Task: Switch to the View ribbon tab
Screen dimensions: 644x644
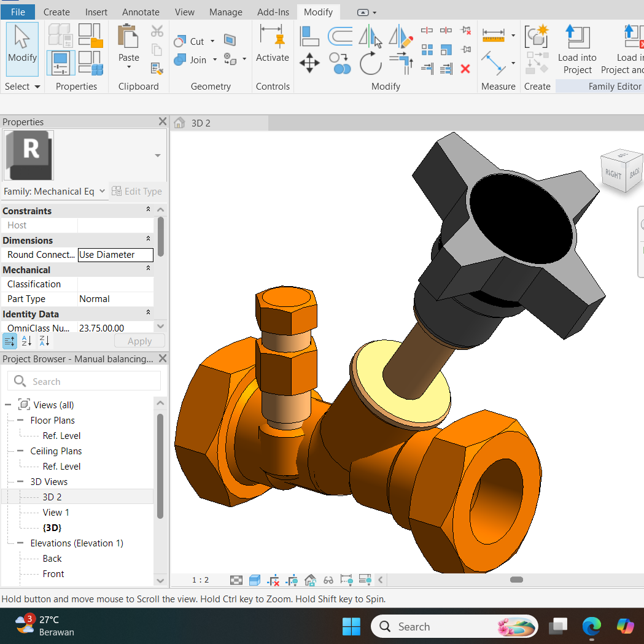Action: click(184, 12)
